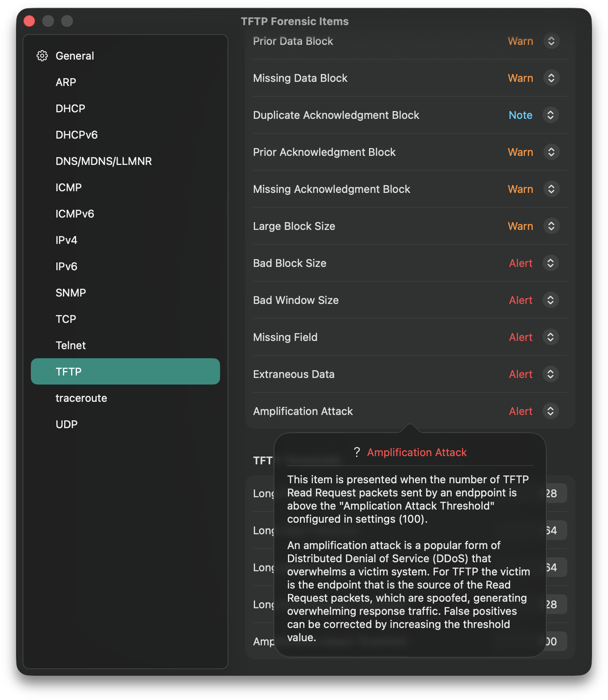Screen dimensions: 608x700
Task: Expand Missing Acknowledgment Block severity chooser
Action: 551,189
